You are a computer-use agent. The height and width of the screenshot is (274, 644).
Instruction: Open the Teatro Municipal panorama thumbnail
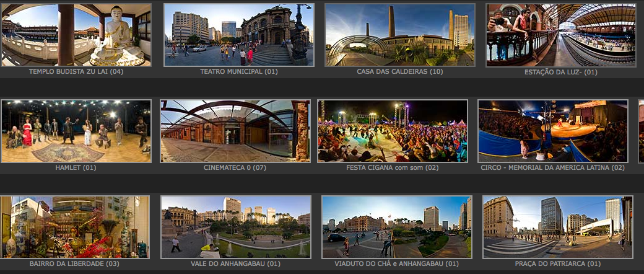coord(239,35)
